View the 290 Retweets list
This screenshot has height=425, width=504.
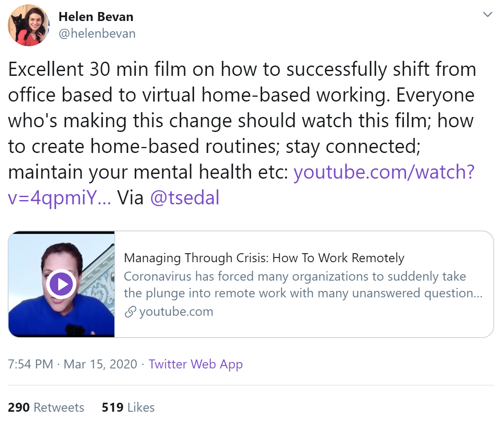coord(46,407)
